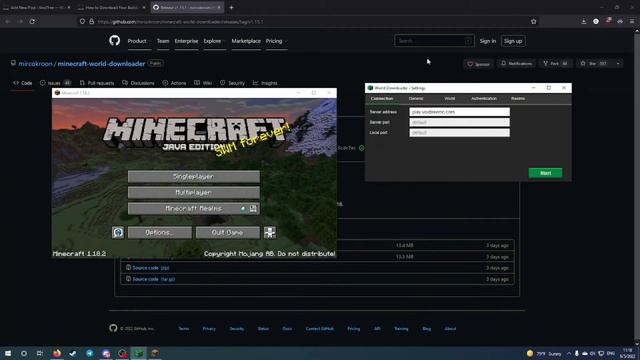Open the mircokroon user profile link
This screenshot has width=640, height=360.
(36, 64)
